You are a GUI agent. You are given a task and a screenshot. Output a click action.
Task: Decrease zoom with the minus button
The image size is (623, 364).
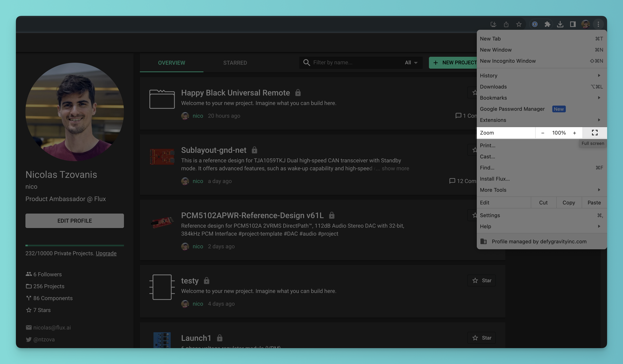pos(543,133)
